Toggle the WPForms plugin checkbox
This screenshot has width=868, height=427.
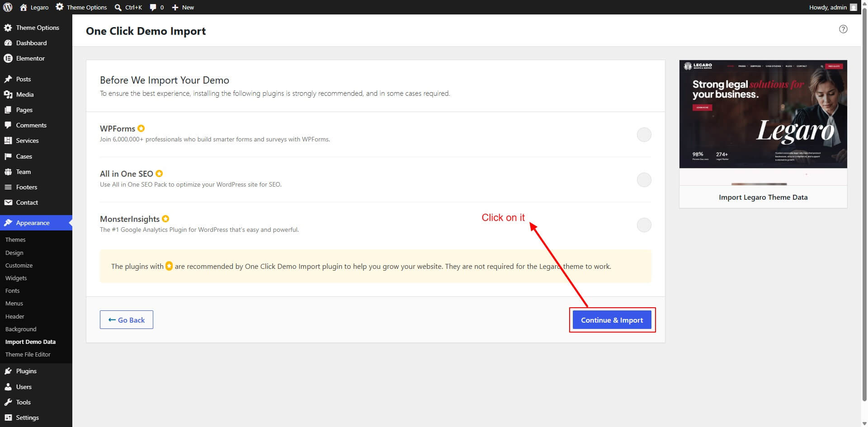[x=644, y=135]
